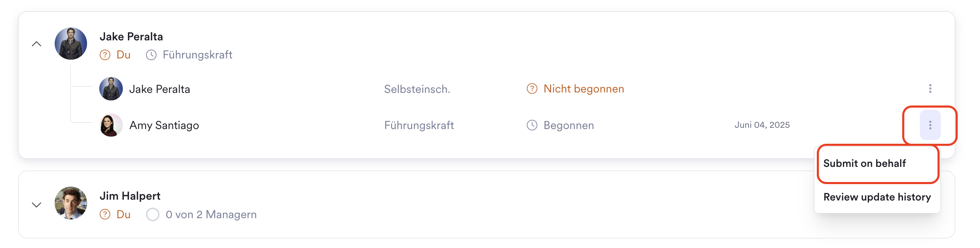Viewport: 980px width, 248px height.
Task: Click the clock icon beside Führungskraft under Jake Peralta
Action: click(x=151, y=55)
